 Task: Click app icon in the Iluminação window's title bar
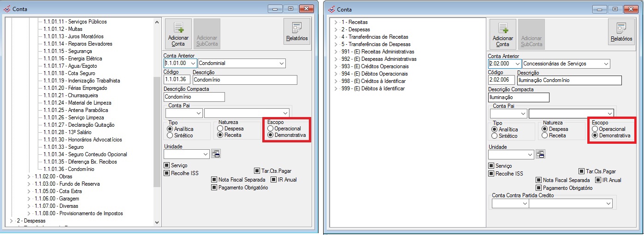click(331, 9)
